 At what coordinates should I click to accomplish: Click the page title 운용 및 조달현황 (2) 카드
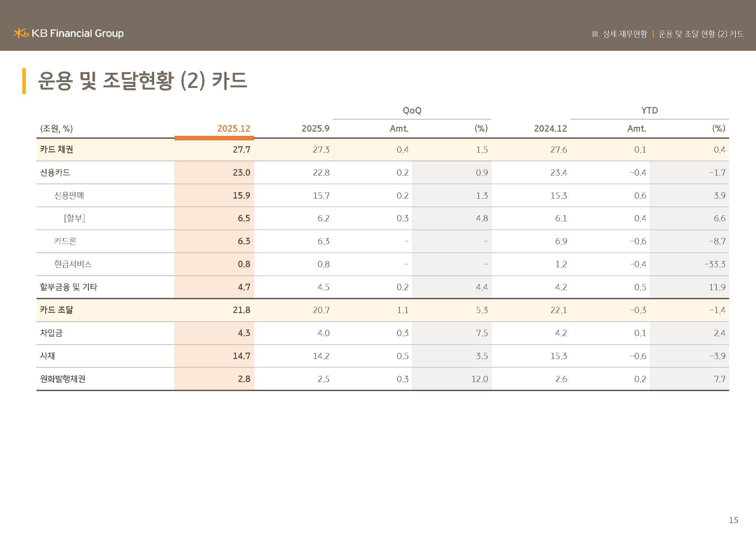pyautogui.click(x=142, y=81)
